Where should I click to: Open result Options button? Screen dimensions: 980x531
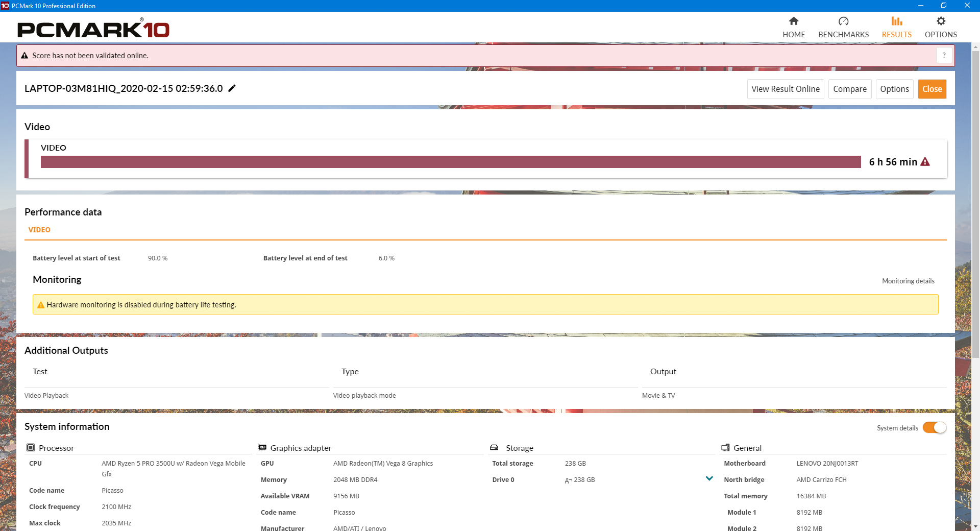tap(894, 89)
